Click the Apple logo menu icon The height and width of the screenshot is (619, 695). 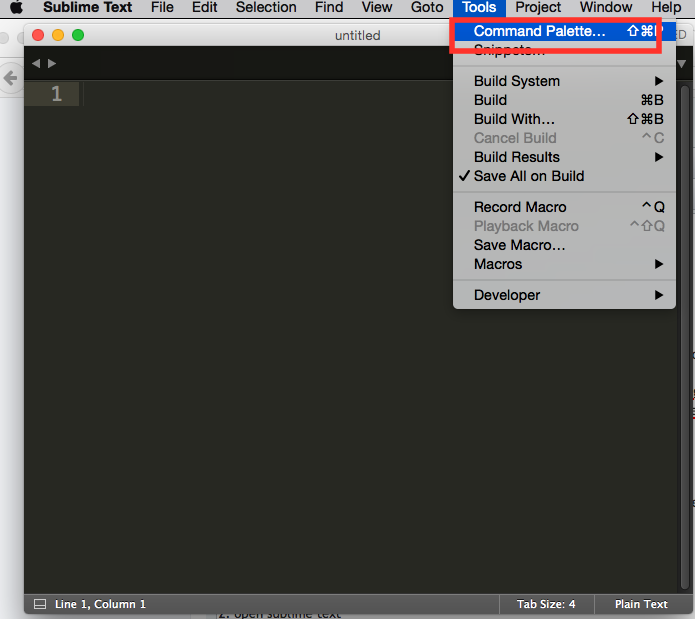click(16, 8)
